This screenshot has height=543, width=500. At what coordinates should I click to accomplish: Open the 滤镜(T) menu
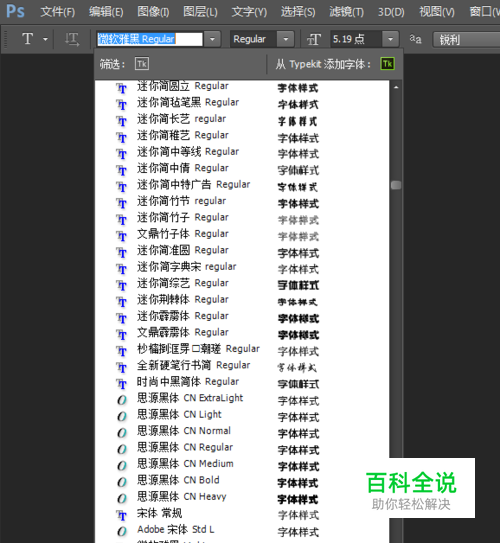[x=346, y=12]
